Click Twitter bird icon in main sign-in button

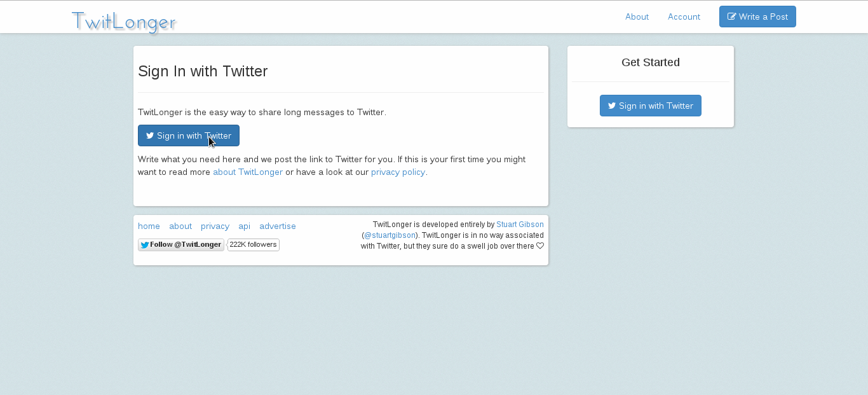coord(150,135)
